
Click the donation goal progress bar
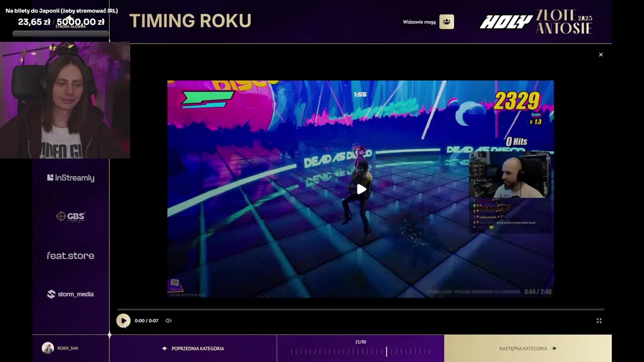point(60,34)
